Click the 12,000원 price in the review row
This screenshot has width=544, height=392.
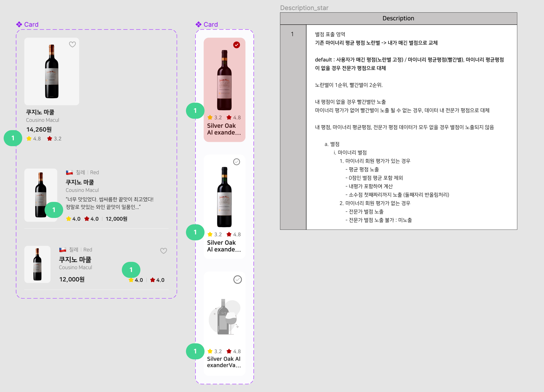point(117,219)
